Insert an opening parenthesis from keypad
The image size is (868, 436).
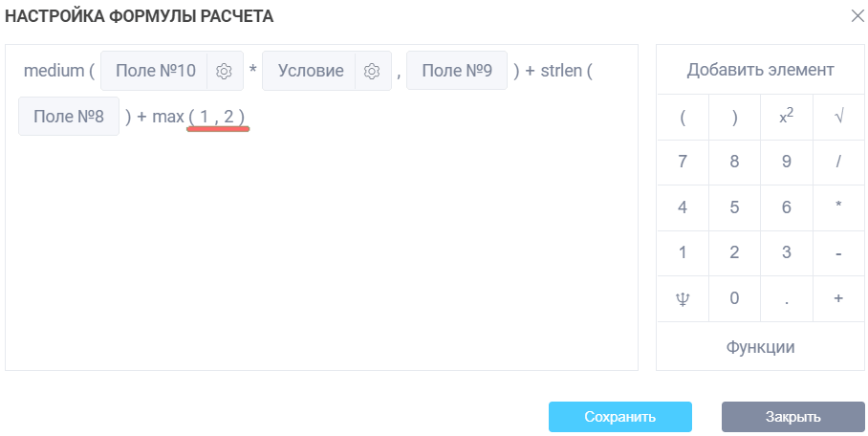(683, 117)
